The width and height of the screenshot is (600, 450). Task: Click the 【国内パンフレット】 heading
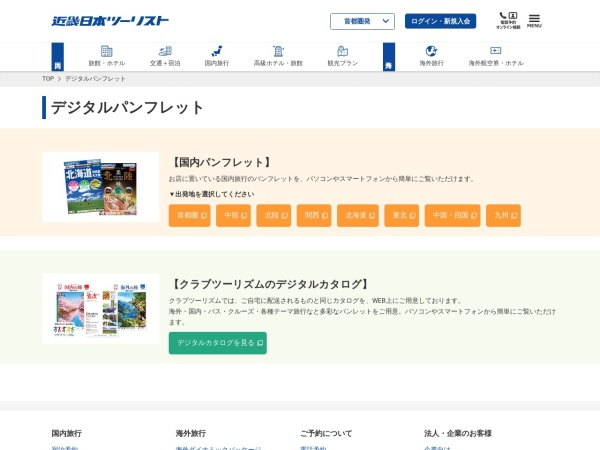coord(221,162)
